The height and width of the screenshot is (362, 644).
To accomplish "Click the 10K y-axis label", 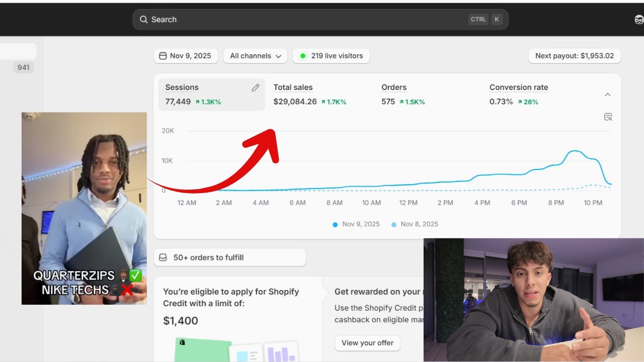I will pos(168,161).
